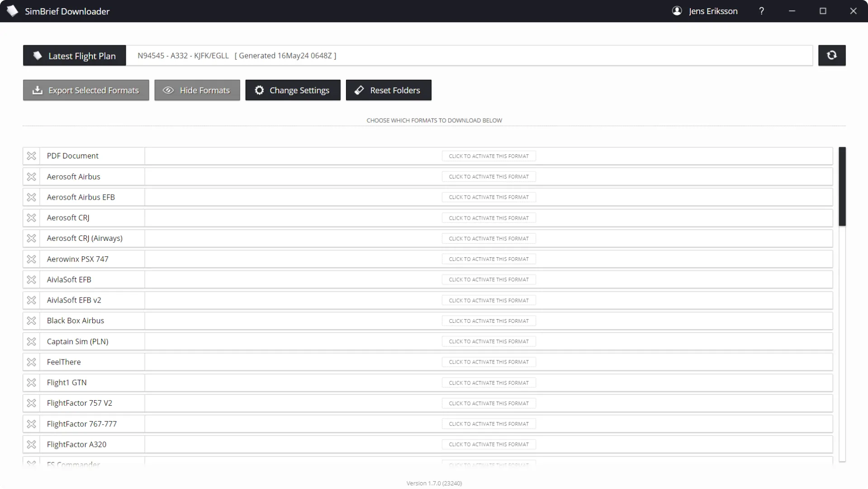Select the Latest Flight Plan tab
868x489 pixels.
pos(74,55)
